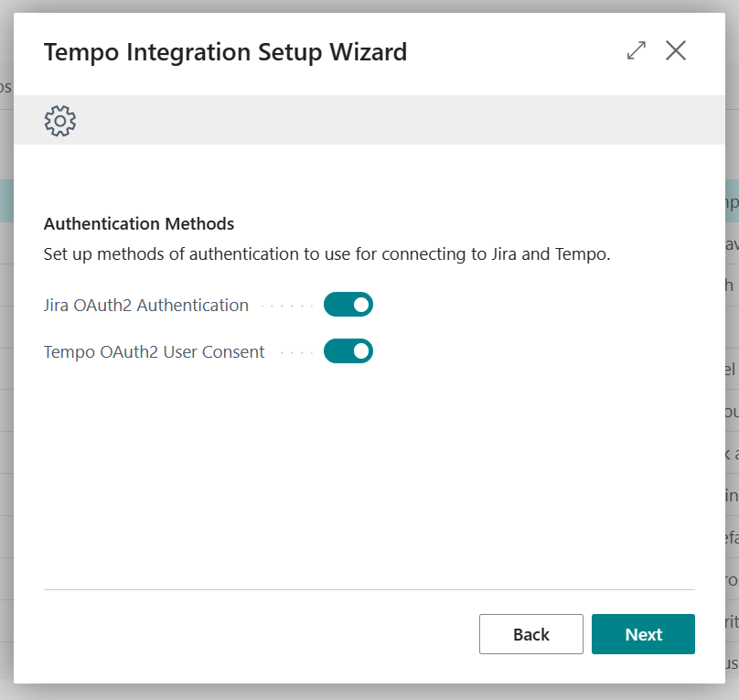Click the Tempo Integration Setup Wizard title
This screenshot has height=700, width=739.
click(x=226, y=52)
